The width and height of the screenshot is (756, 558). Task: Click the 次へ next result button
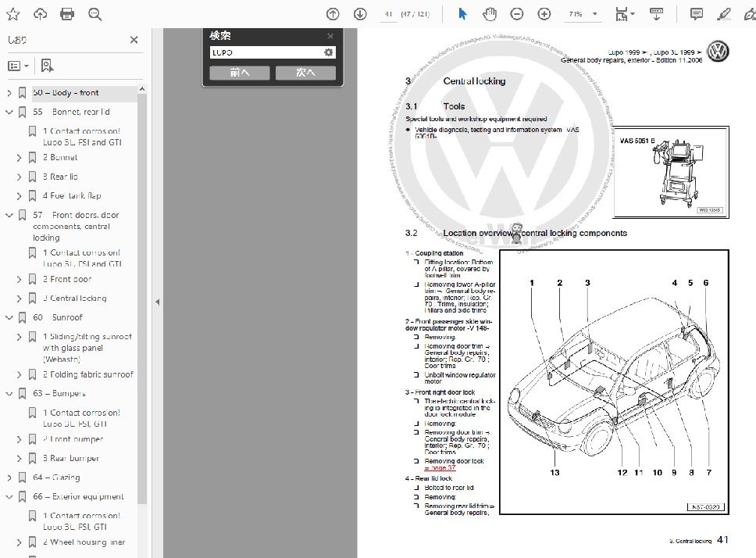(x=305, y=73)
